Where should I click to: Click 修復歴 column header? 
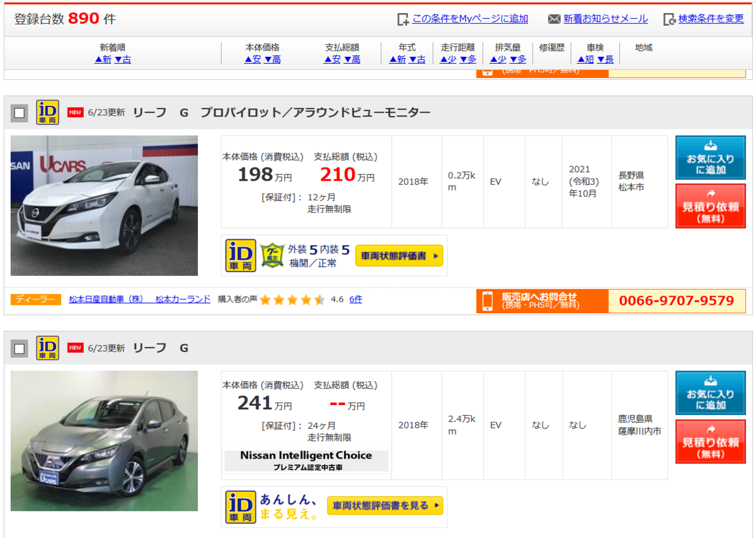pos(552,47)
